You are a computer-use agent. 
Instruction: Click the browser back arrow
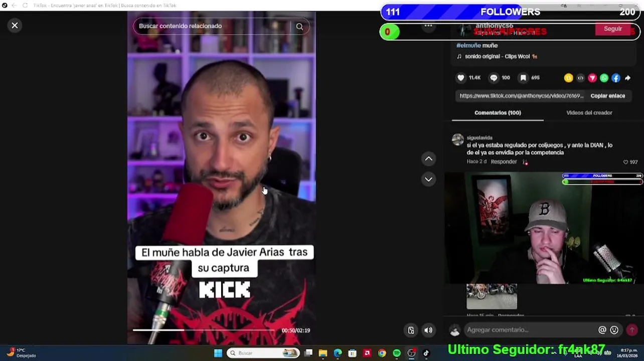coord(14,6)
